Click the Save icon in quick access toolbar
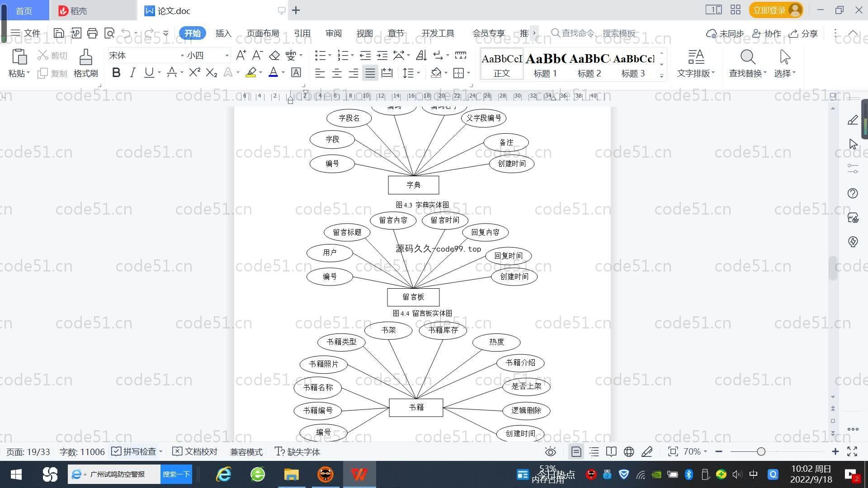The width and height of the screenshot is (868, 488). click(x=58, y=33)
